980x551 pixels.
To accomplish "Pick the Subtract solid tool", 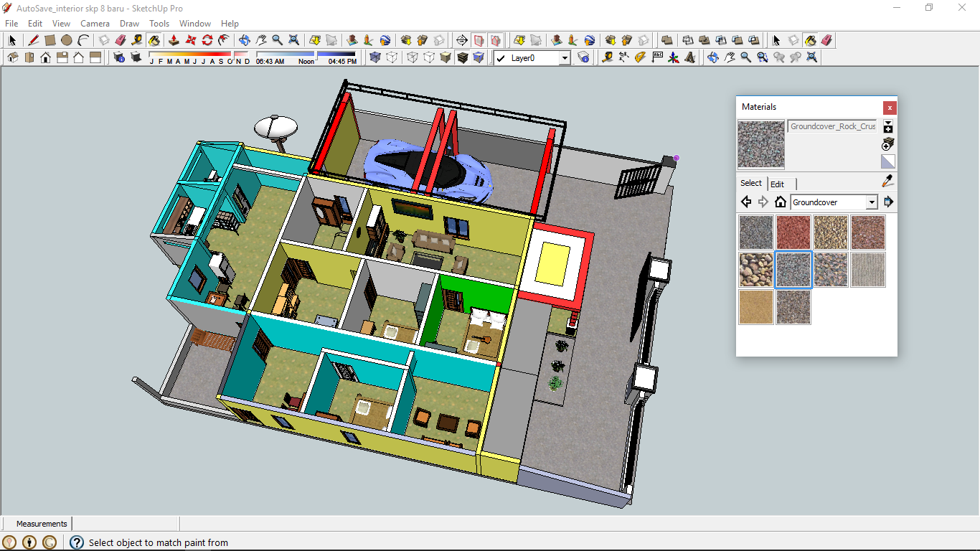I will tap(720, 40).
